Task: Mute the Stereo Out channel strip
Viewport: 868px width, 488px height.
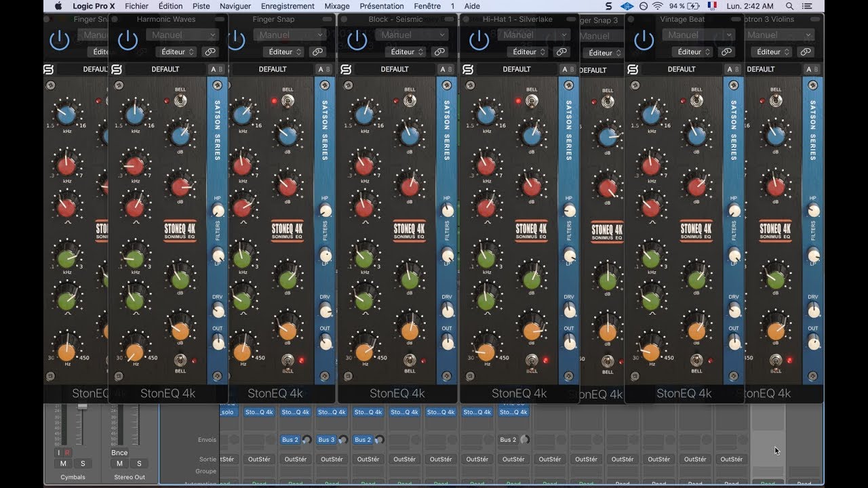Action: pos(120,464)
